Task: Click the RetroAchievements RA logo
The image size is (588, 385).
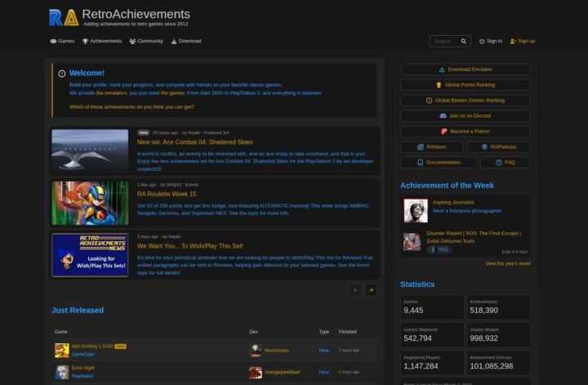Action: [x=64, y=18]
